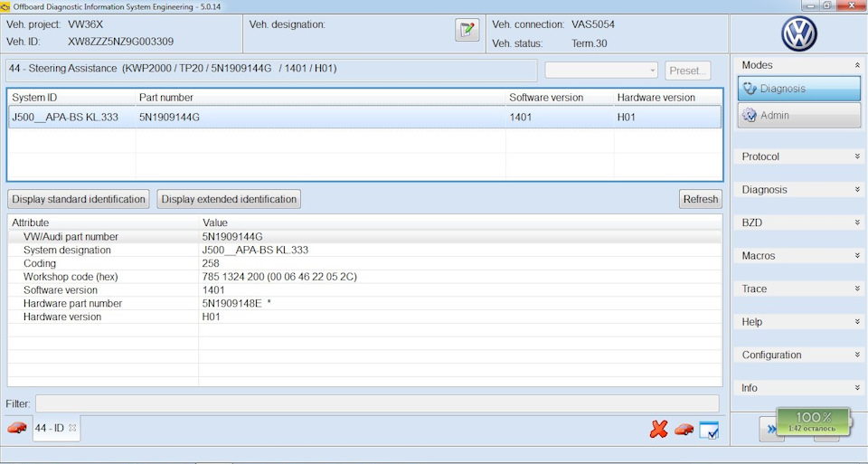Click Display standard identification button
This screenshot has width=868, height=464.
coord(79,199)
